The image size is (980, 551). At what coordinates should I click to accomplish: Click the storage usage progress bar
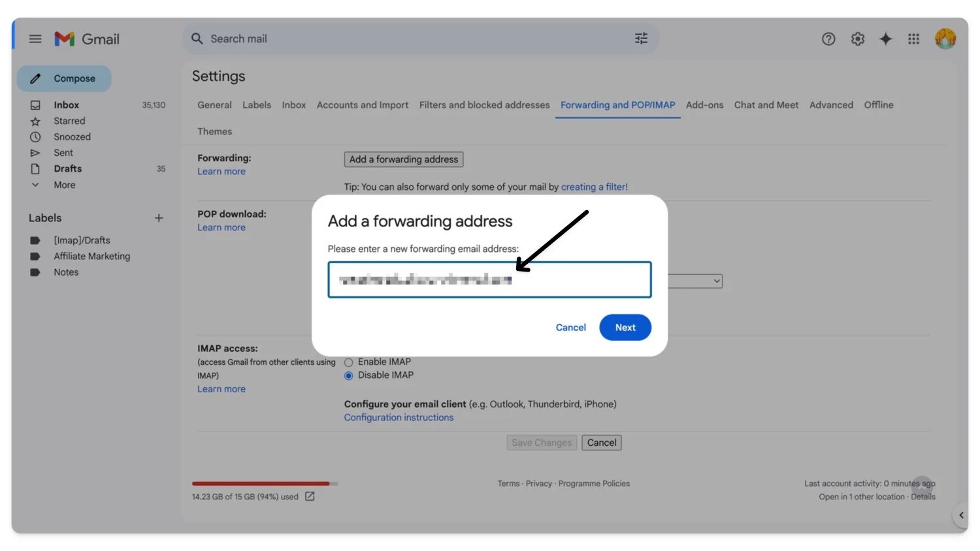[265, 484]
